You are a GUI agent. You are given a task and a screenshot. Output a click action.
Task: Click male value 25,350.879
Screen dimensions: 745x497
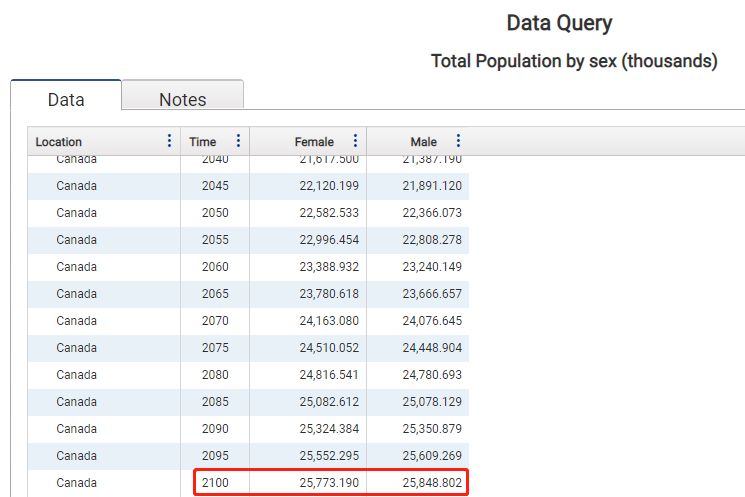[x=432, y=429]
